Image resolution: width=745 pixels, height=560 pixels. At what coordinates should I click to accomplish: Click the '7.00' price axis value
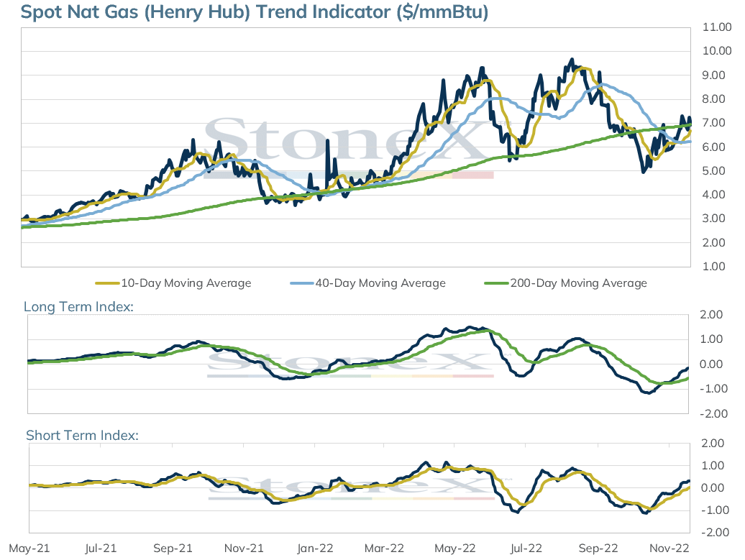pos(713,122)
